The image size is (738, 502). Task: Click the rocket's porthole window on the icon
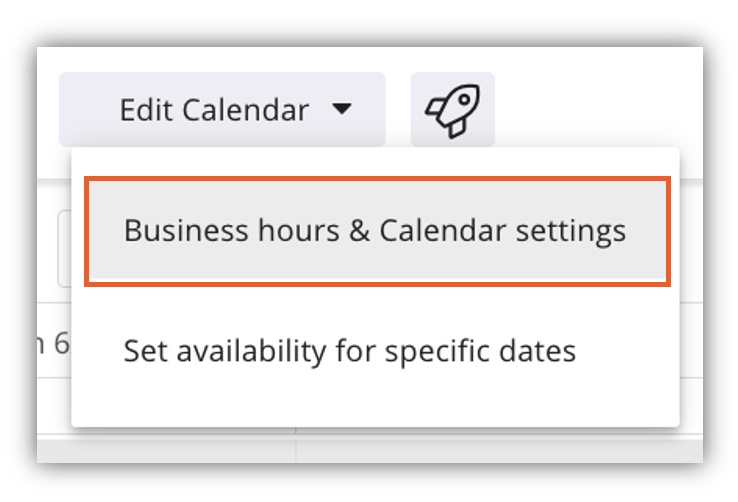464,99
